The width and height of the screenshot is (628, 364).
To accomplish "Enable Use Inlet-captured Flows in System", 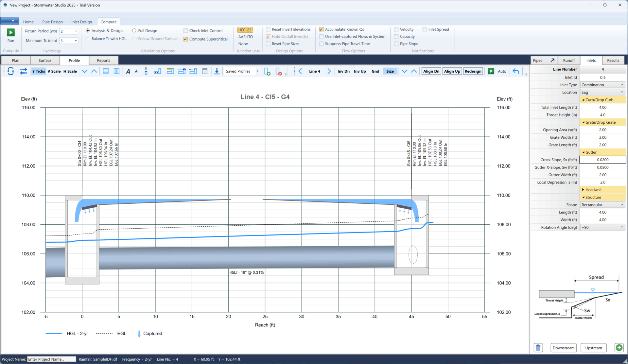I will tap(321, 37).
